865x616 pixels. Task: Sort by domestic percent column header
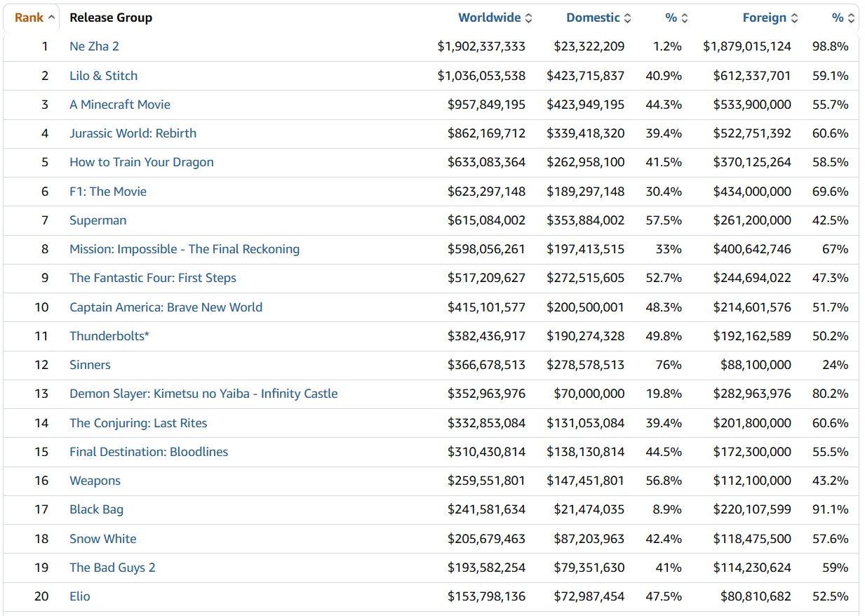tap(677, 18)
